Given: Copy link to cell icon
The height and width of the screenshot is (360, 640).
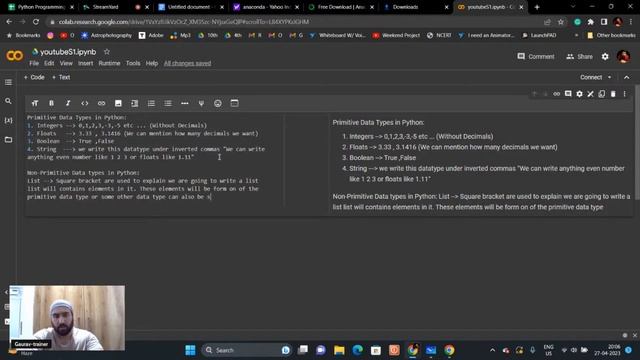Looking at the screenshot, I should pyautogui.click(x=556, y=94).
